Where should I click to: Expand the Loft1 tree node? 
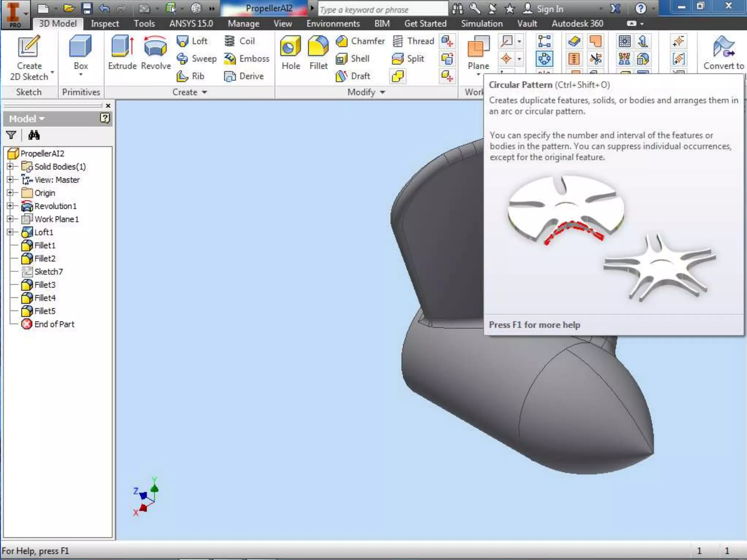point(10,232)
